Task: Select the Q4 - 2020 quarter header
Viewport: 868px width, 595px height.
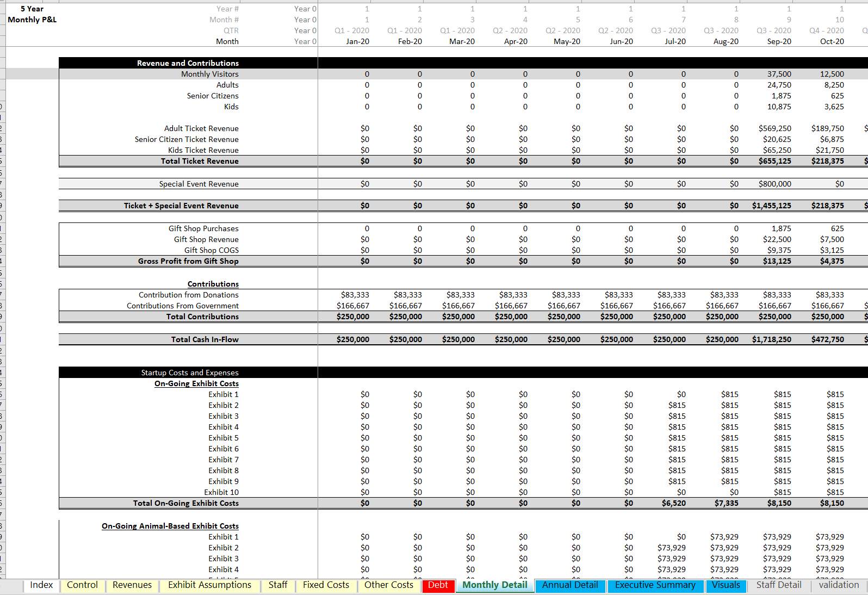Action: pos(827,30)
